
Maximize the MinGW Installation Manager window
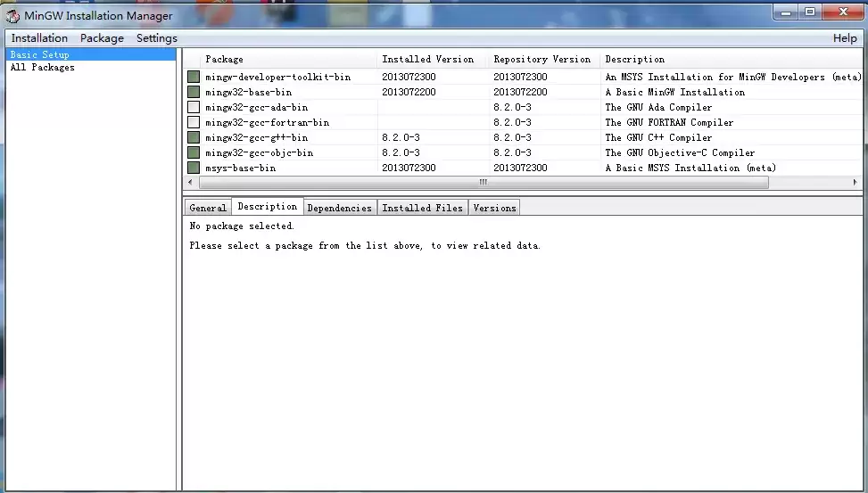[x=810, y=12]
